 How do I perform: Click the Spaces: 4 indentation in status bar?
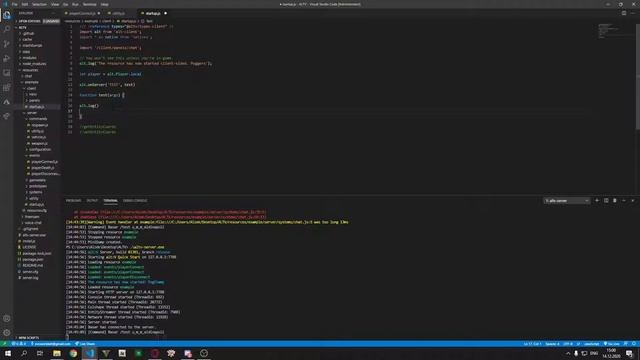tap(552, 344)
